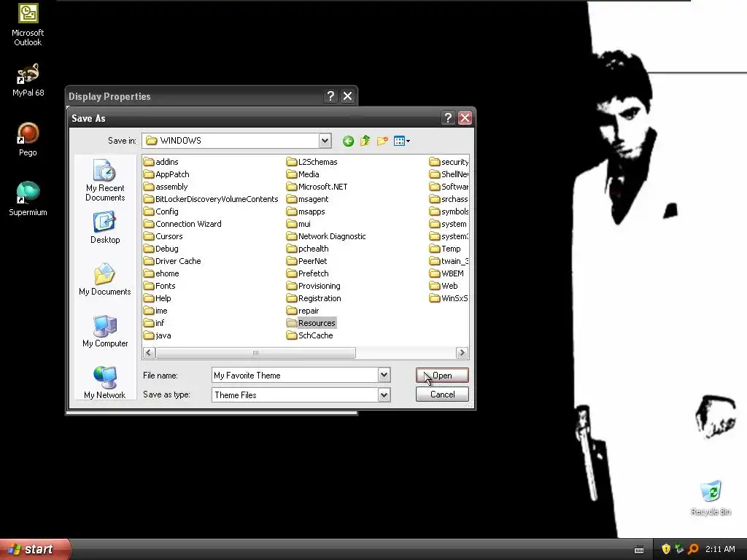
Task: Open My Documents in places bar
Action: (105, 280)
